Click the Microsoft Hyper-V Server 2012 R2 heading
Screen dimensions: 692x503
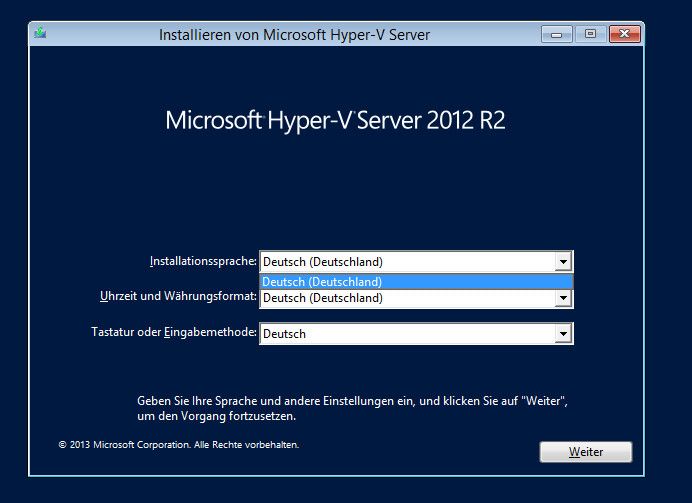pos(335,120)
